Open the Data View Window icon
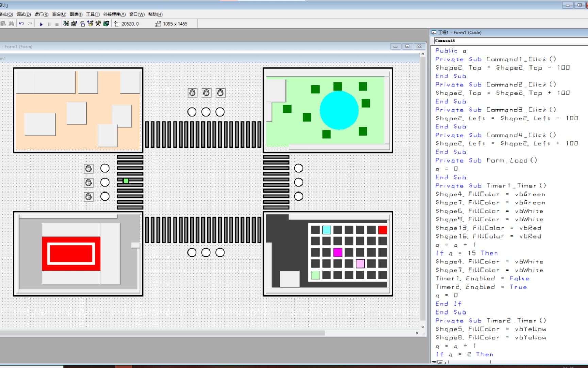Screen dimensions: 588x368 coord(106,24)
